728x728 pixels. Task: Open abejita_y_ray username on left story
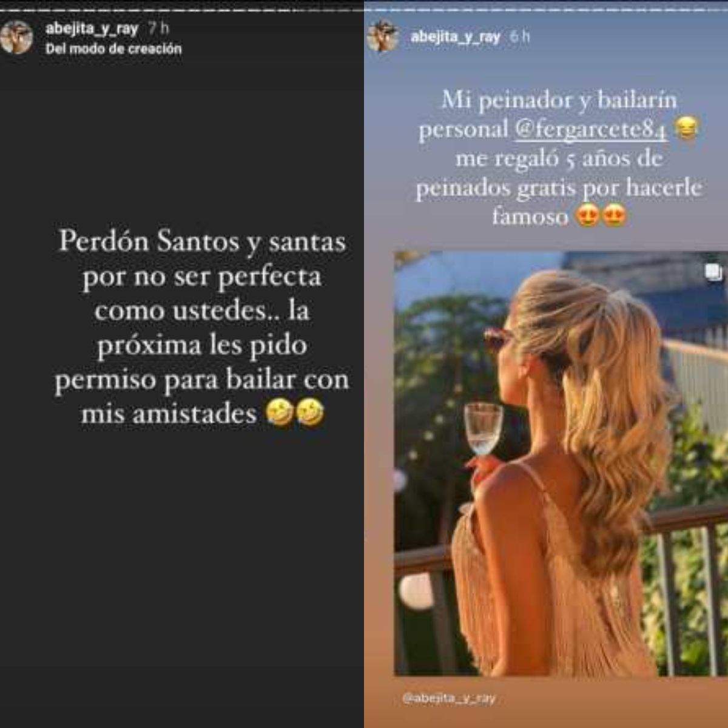92,29
